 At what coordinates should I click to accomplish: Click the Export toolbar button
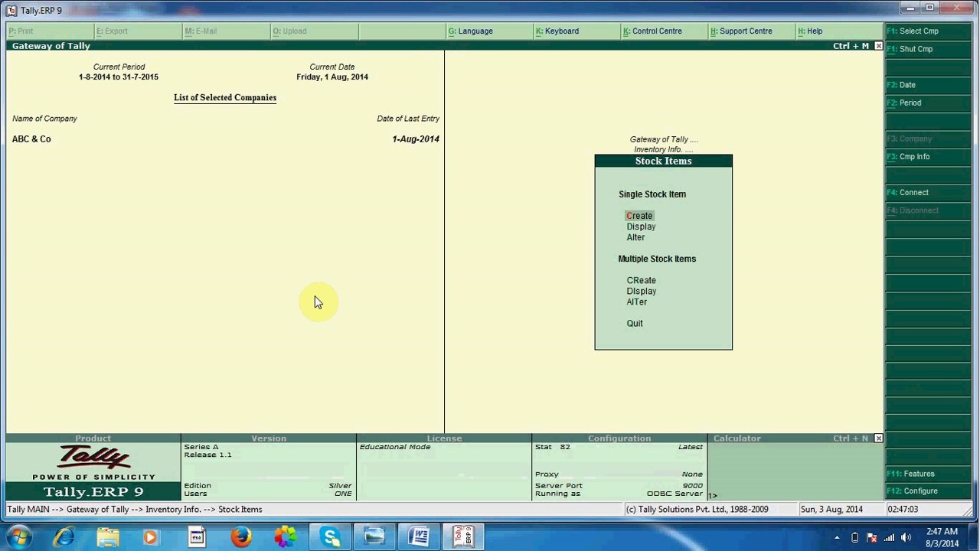[138, 31]
